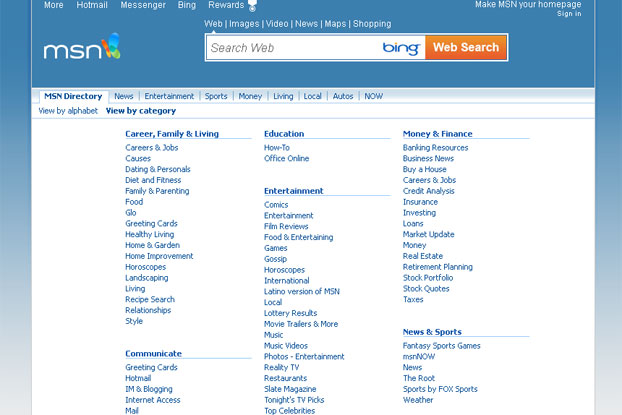Click the Gossip link
Image resolution: width=622 pixels, height=415 pixels.
[x=275, y=259]
